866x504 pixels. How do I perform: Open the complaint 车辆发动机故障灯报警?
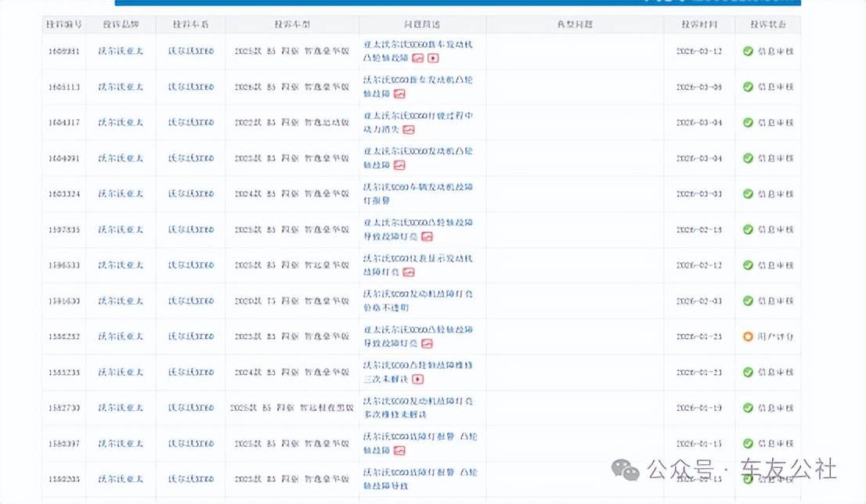[418, 194]
